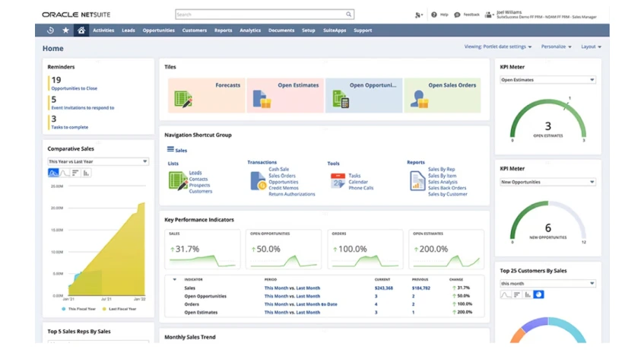Open the Analytics menu
The height and width of the screenshot is (350, 644).
pos(250,30)
